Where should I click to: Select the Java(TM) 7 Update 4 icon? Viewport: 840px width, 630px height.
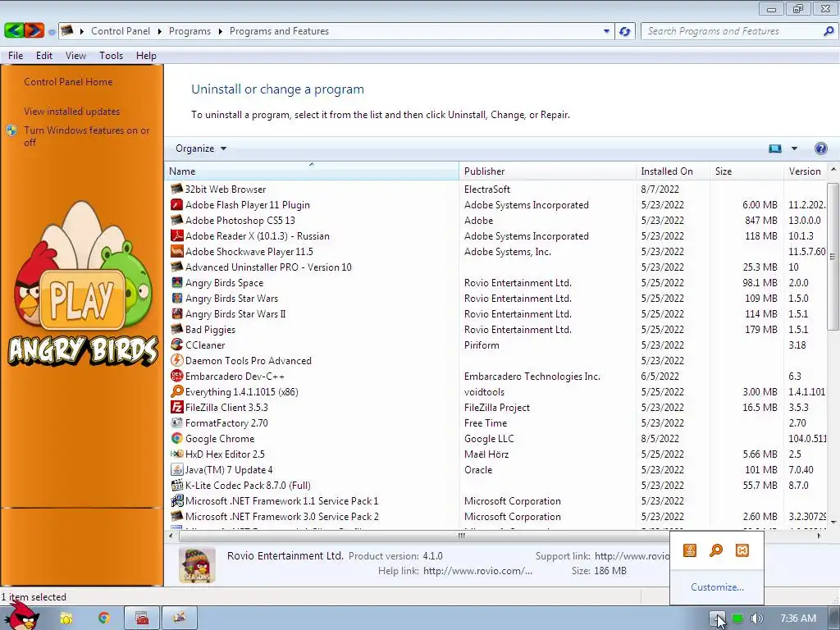tap(176, 469)
